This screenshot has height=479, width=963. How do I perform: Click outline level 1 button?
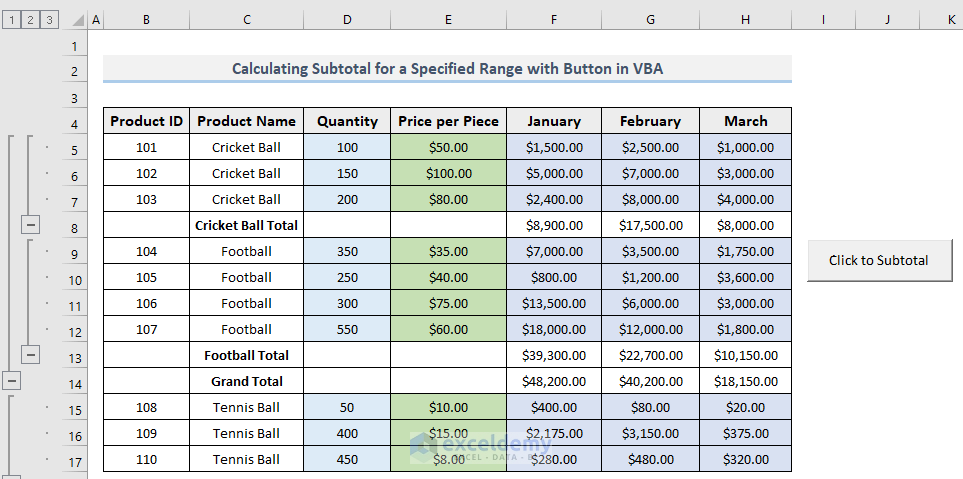click(x=12, y=19)
